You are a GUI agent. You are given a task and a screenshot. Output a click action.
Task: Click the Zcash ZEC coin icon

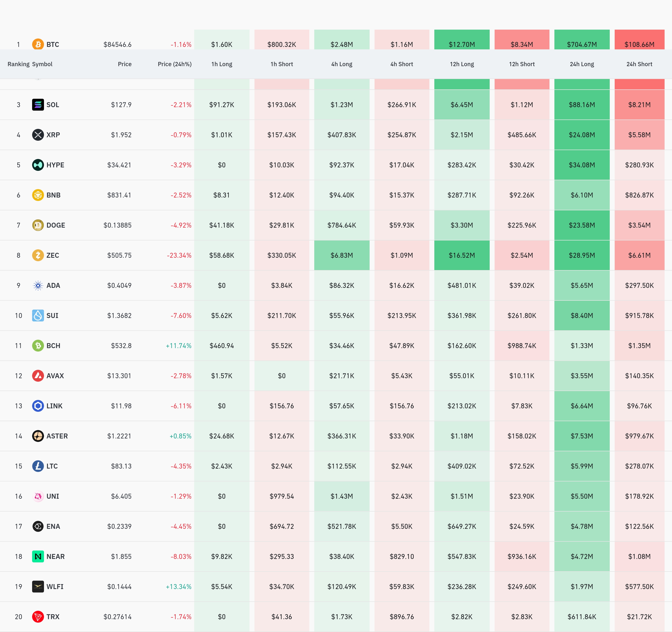point(38,255)
